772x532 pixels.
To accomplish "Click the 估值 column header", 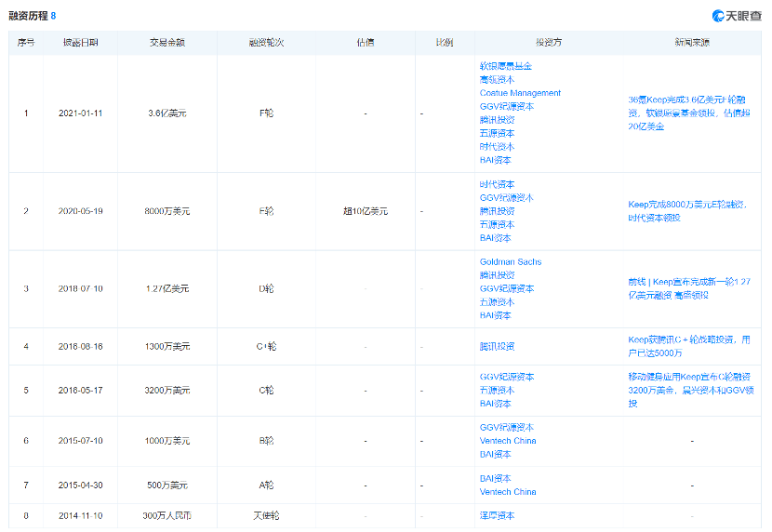I will 366,43.
